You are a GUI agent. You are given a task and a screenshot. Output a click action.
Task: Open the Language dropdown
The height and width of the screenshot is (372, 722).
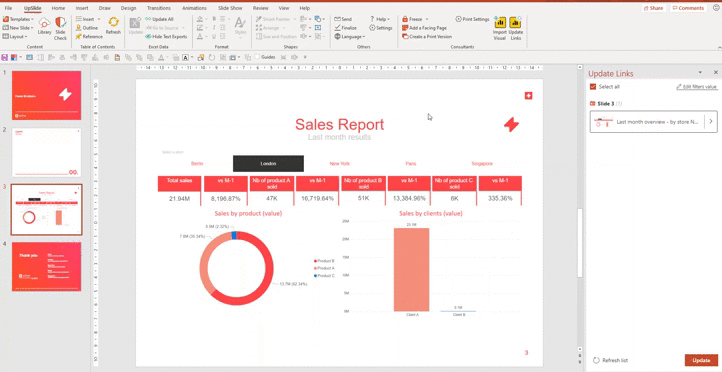pyautogui.click(x=350, y=36)
